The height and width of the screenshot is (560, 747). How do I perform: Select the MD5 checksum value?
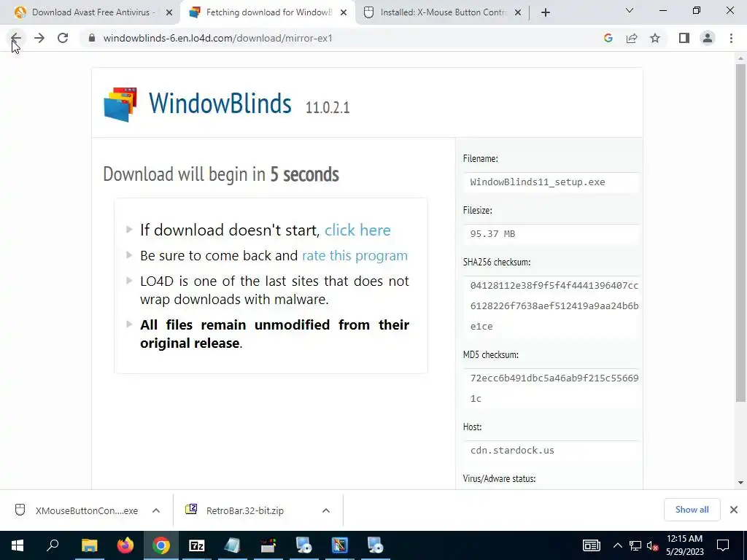point(554,388)
